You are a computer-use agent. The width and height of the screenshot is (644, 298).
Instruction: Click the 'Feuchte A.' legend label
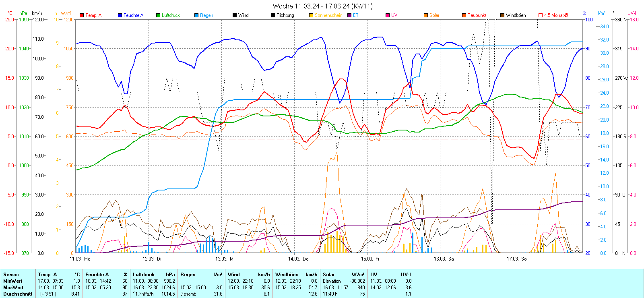[134, 15]
